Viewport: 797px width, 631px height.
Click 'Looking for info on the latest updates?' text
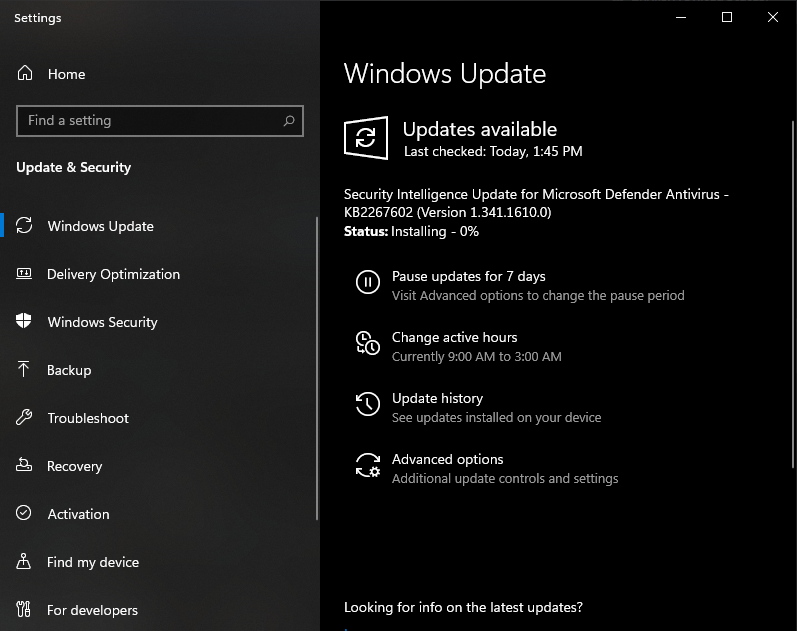point(463,607)
